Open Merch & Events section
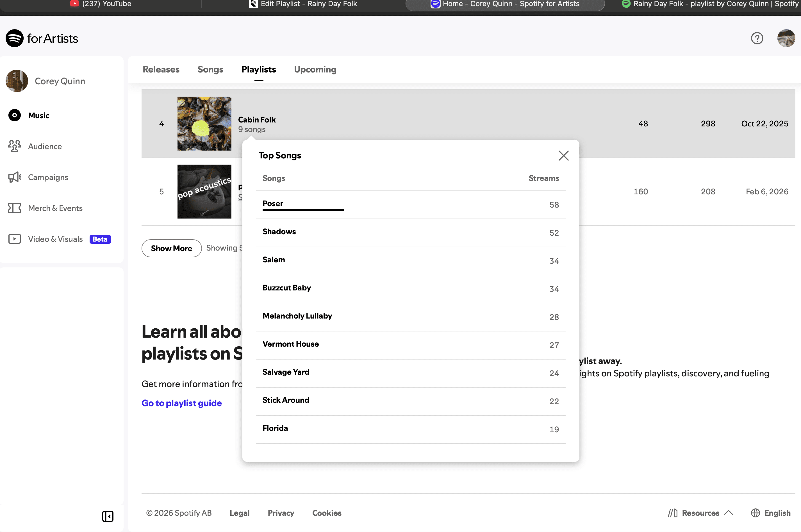Image resolution: width=801 pixels, height=532 pixels. [55, 208]
